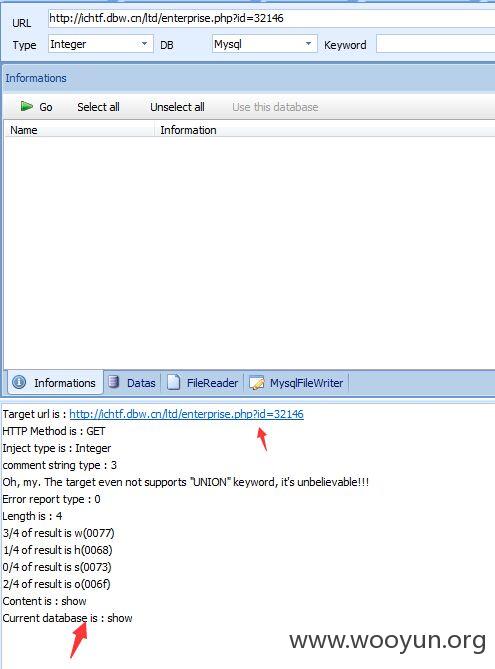Viewport: 495px width, 669px height.
Task: Click the Keyword field label
Action: click(x=345, y=45)
